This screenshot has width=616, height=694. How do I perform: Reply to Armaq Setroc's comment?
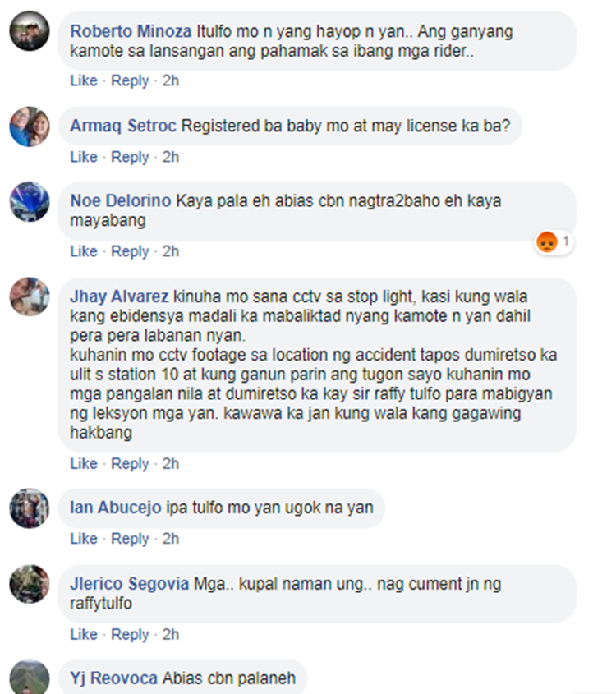pos(130,157)
